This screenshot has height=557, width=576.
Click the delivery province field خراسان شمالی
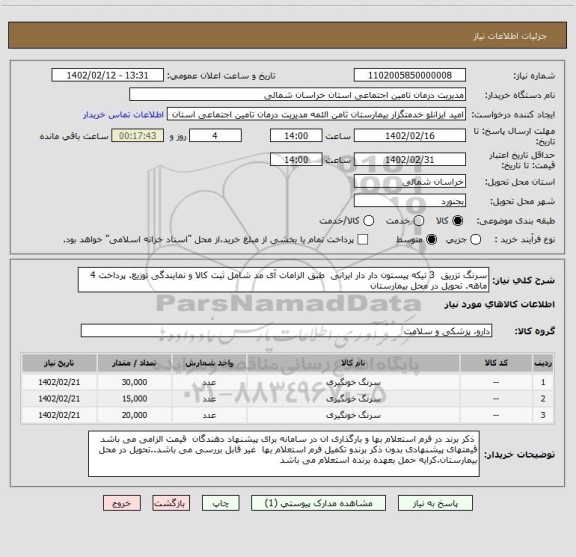(410, 182)
